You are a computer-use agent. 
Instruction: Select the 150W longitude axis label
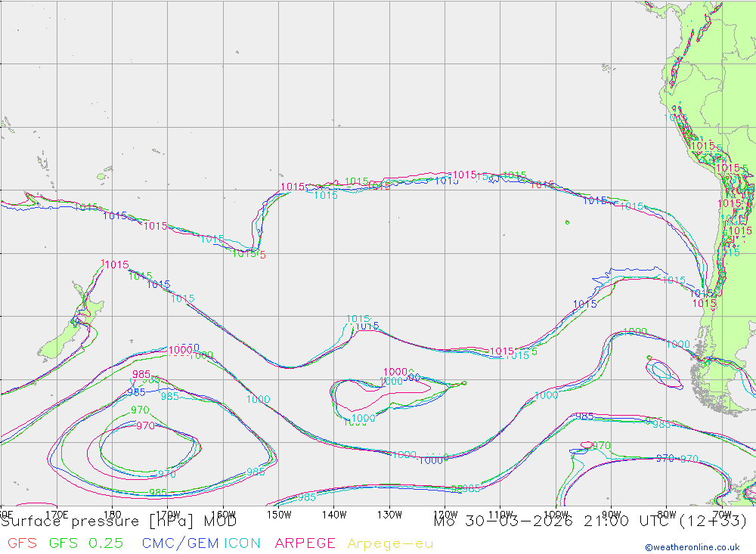point(279,515)
